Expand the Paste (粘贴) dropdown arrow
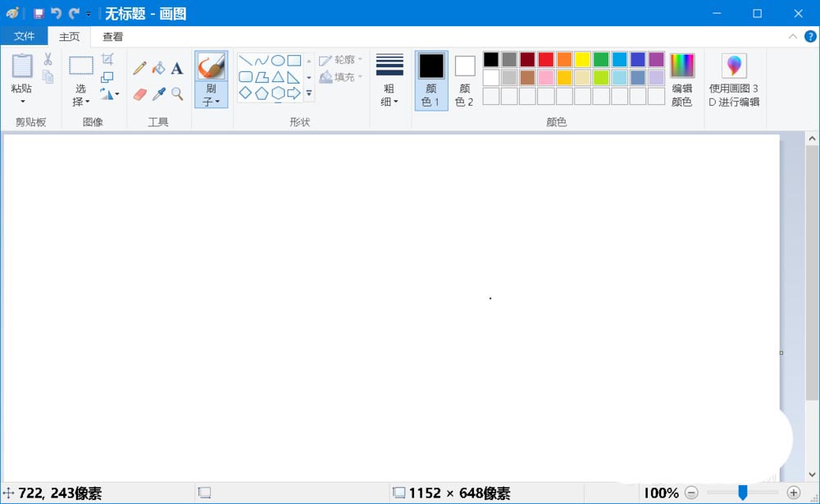 pos(22,102)
